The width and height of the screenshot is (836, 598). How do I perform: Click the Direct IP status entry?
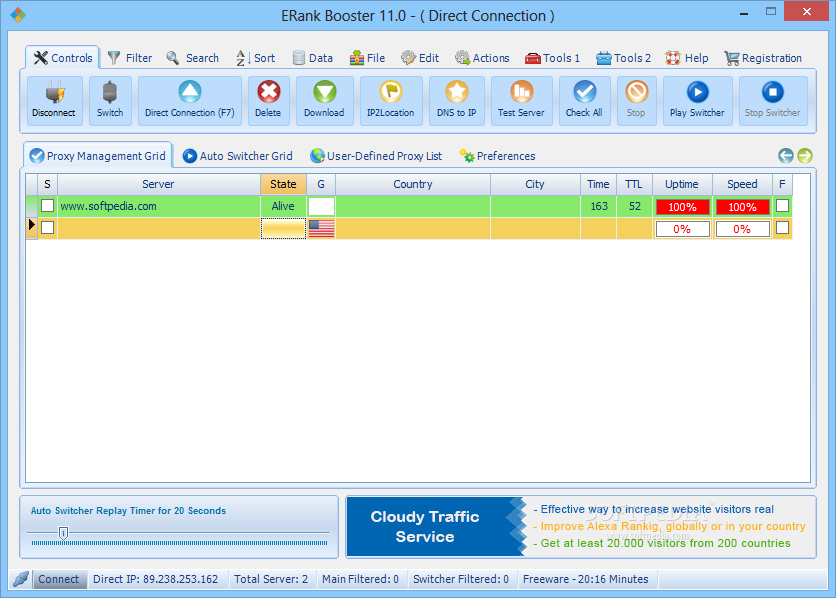click(156, 579)
